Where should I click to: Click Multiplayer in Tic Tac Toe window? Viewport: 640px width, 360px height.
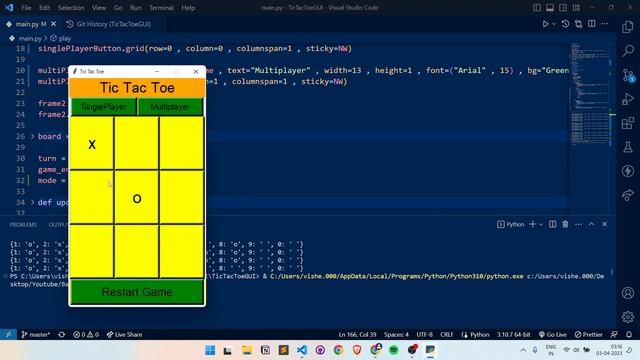[170, 107]
